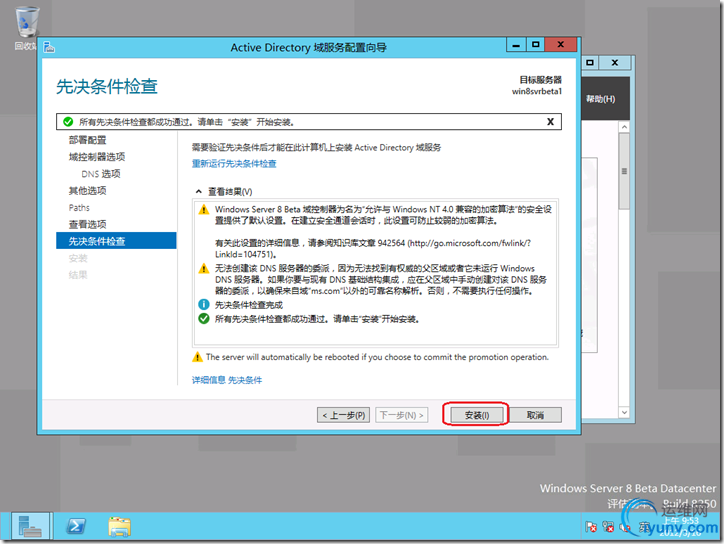Collapse the 查看结果(V) section
The image size is (724, 544).
[x=199, y=191]
